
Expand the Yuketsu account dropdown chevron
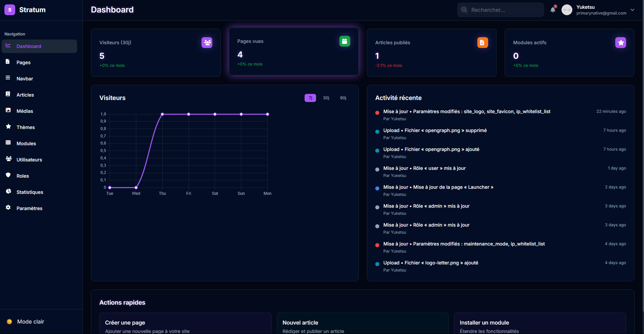633,10
